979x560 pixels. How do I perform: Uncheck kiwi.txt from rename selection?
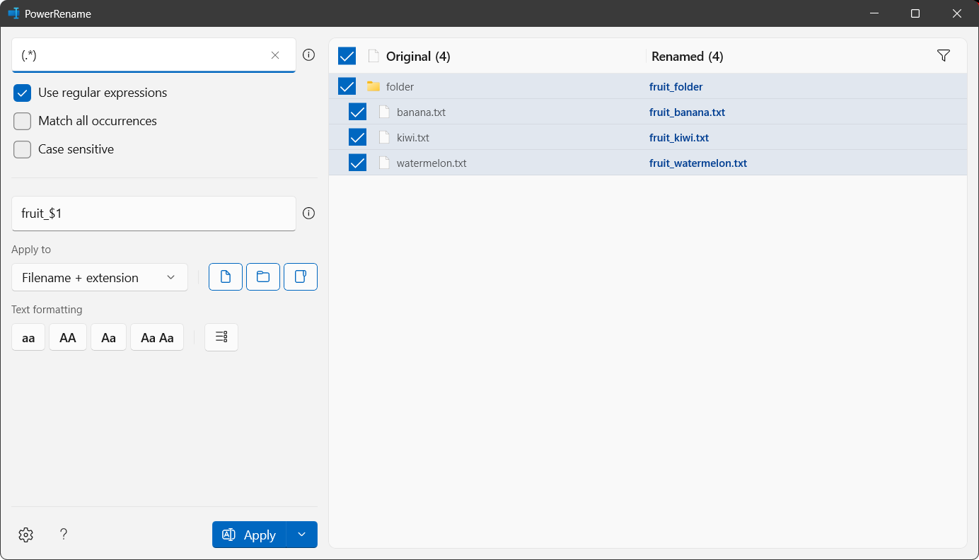(357, 136)
